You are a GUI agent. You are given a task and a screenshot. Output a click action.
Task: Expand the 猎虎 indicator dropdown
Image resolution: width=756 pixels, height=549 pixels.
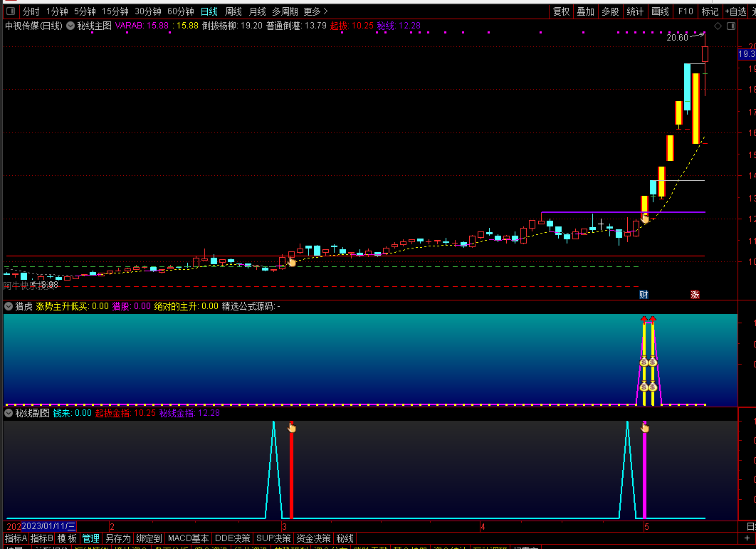coord(9,306)
